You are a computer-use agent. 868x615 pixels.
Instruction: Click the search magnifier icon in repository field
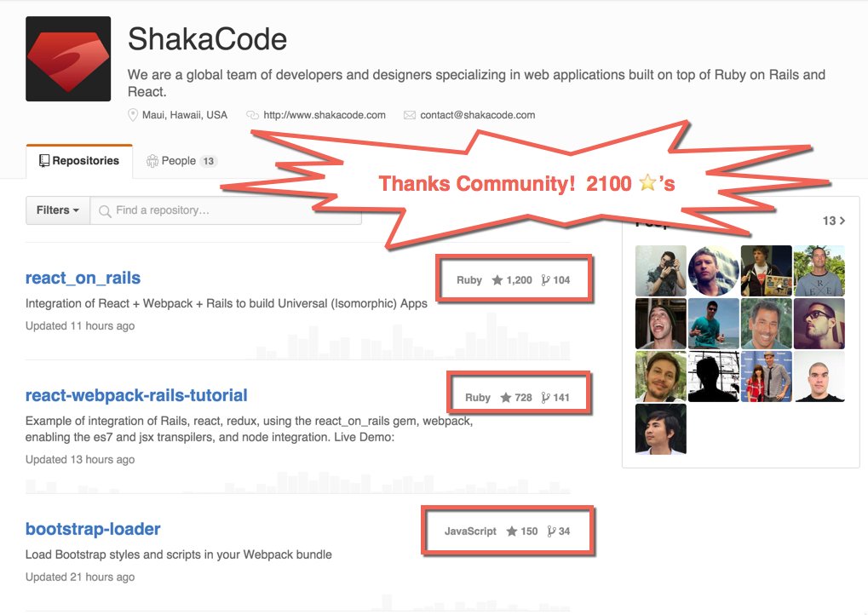105,211
